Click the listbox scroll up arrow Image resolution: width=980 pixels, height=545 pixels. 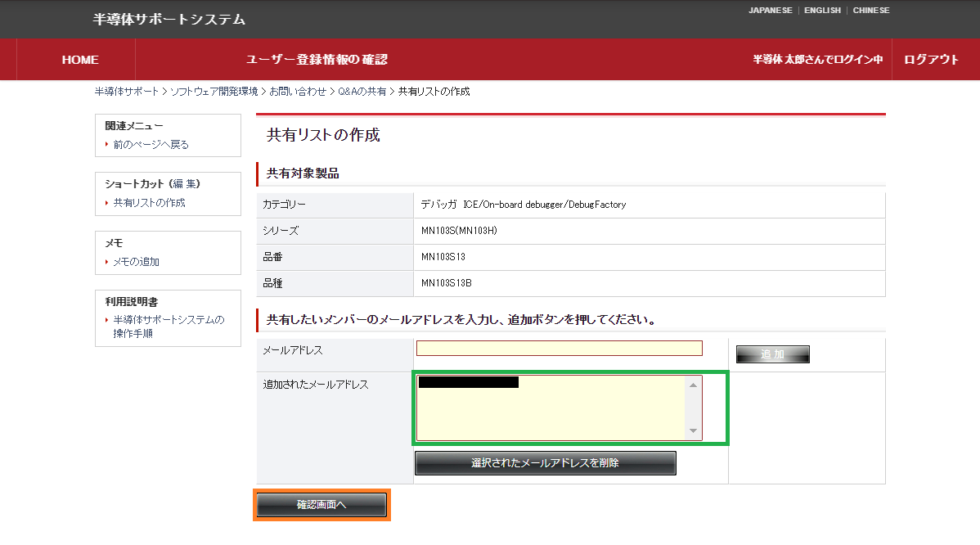[x=693, y=385]
